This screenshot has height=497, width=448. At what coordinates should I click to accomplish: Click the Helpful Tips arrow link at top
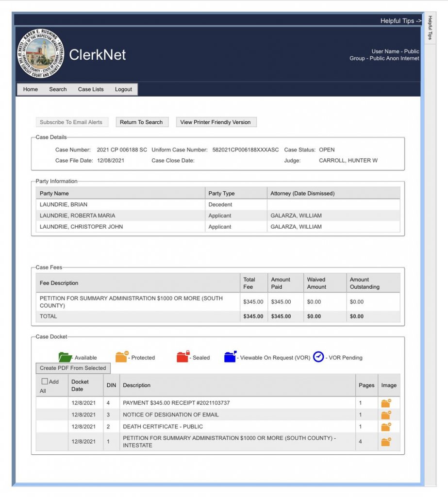(400, 21)
